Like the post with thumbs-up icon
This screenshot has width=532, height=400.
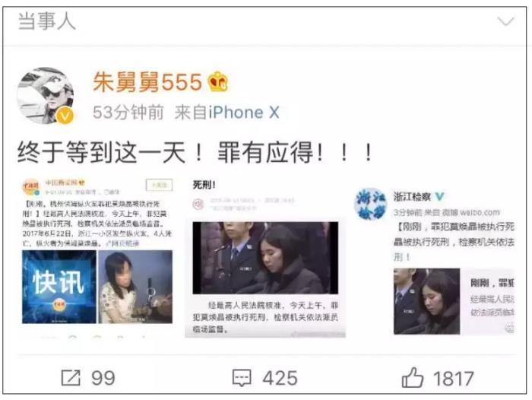[x=412, y=377]
